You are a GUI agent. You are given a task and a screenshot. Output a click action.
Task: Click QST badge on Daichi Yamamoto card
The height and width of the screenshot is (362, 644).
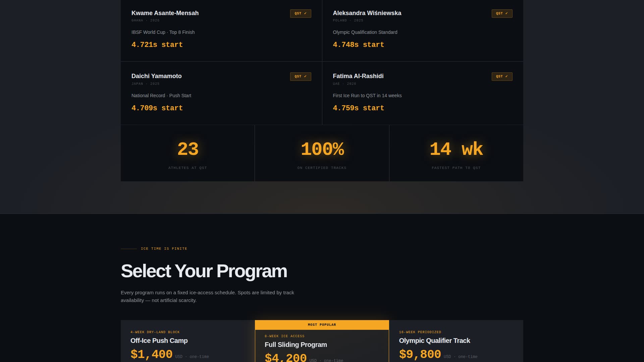(301, 76)
